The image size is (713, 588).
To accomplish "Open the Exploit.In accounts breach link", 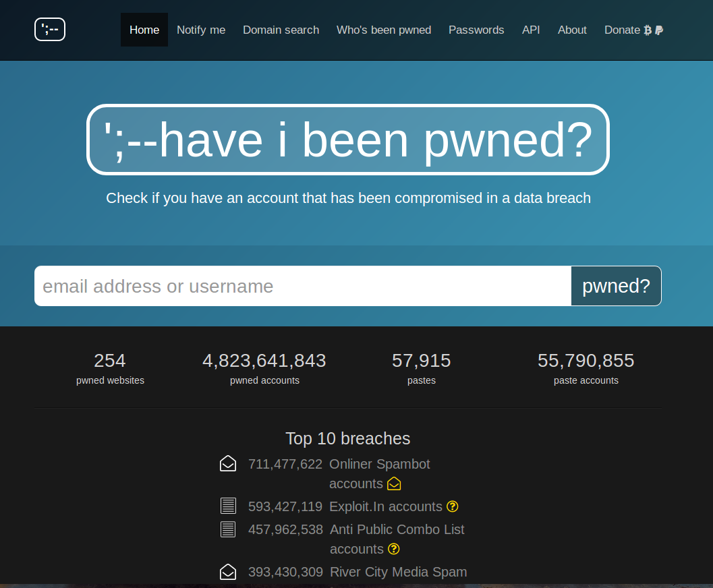I will click(386, 506).
